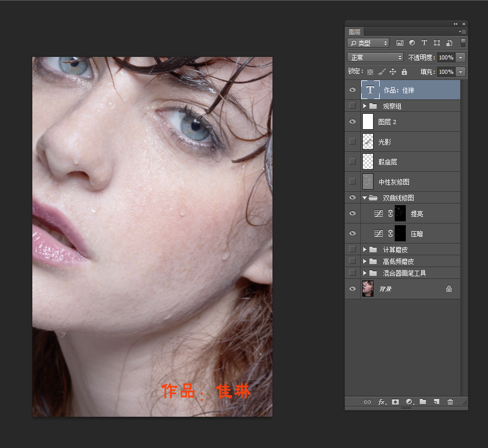Open the layers panel flyout menu
488x448 pixels.
[463, 32]
